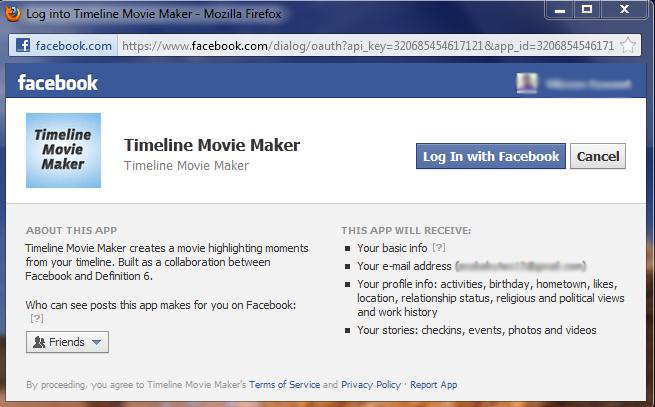The height and width of the screenshot is (407, 655).
Task: Click the Friends icon in audience selector
Action: (x=39, y=342)
